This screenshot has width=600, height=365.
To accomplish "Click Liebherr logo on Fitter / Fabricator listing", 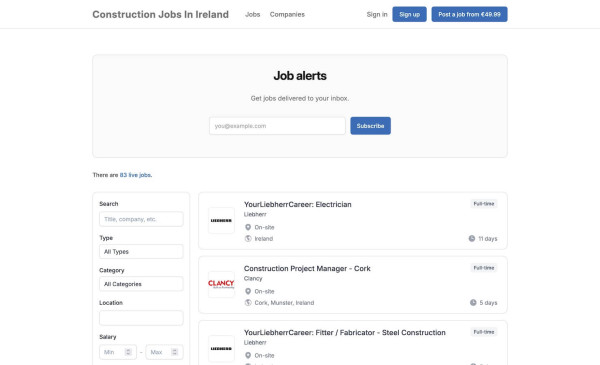I will 221,349.
